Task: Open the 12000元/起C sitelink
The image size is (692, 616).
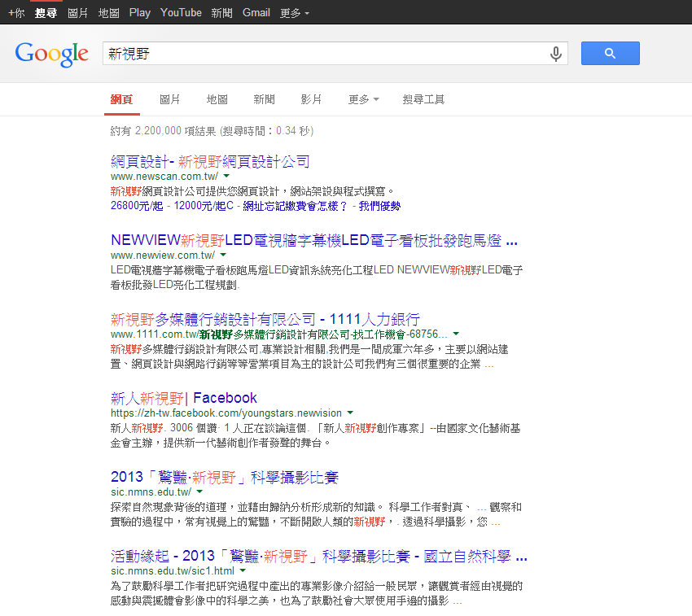Action: 204,206
